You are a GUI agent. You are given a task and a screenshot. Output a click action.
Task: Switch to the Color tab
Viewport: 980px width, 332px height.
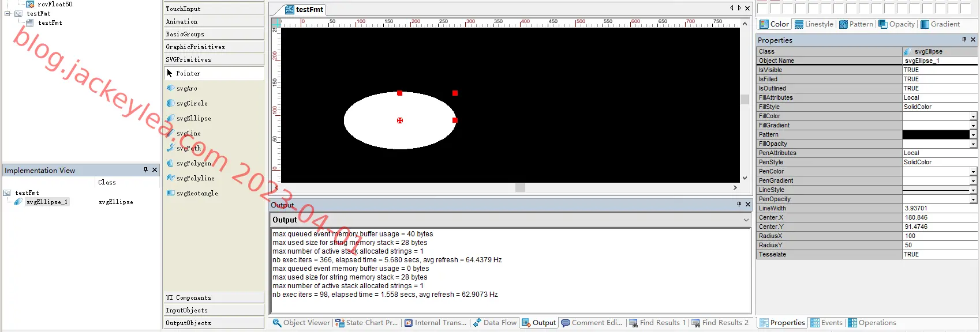pos(774,24)
